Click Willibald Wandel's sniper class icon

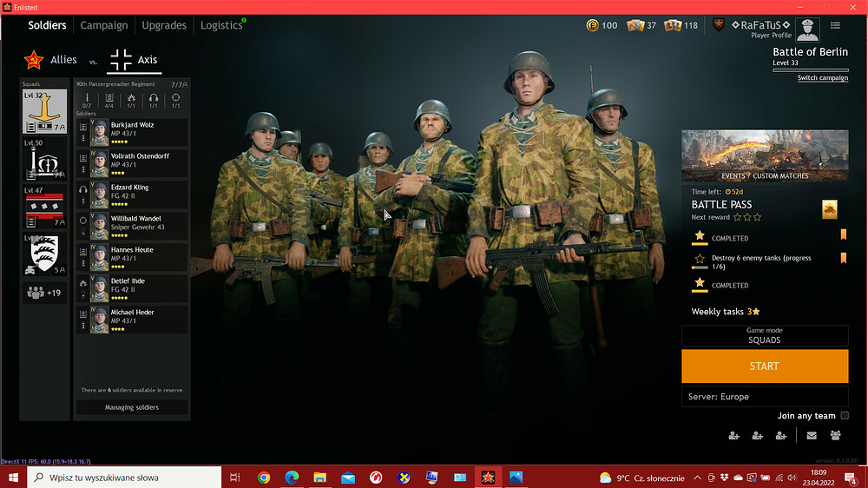point(83,221)
